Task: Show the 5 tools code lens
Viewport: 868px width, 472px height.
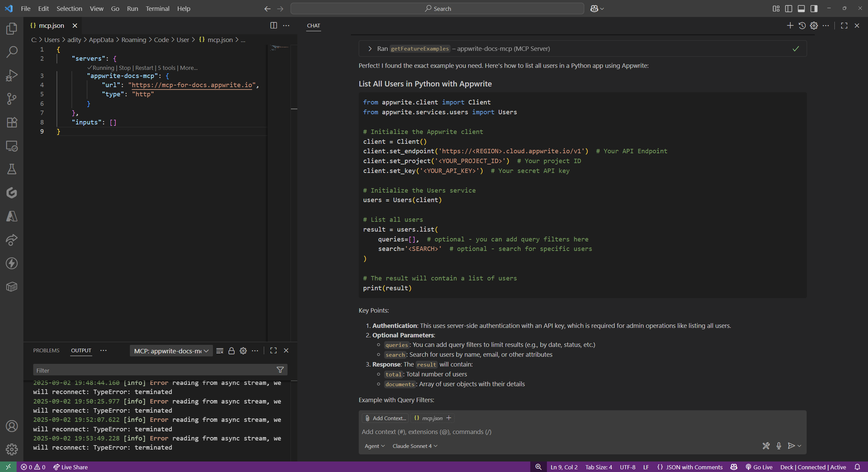Action: 166,68
